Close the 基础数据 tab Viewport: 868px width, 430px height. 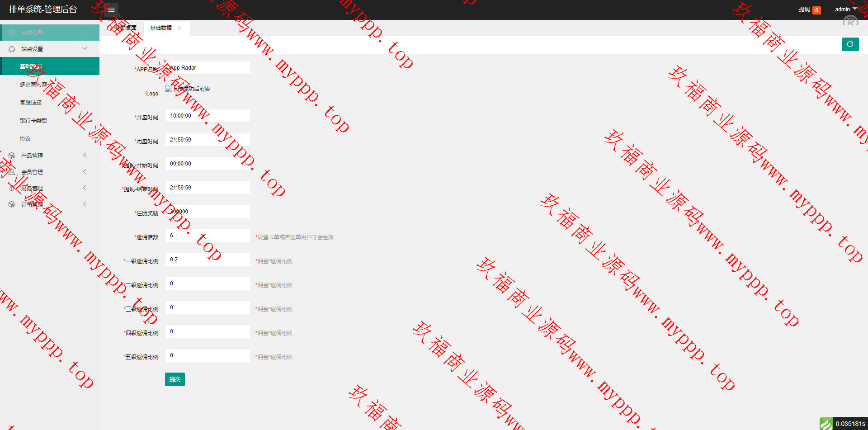(179, 28)
